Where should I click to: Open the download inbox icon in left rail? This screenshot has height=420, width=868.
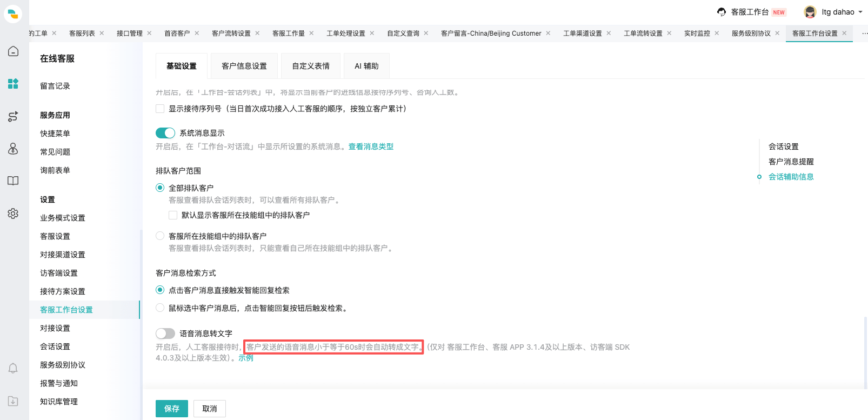tap(13, 401)
